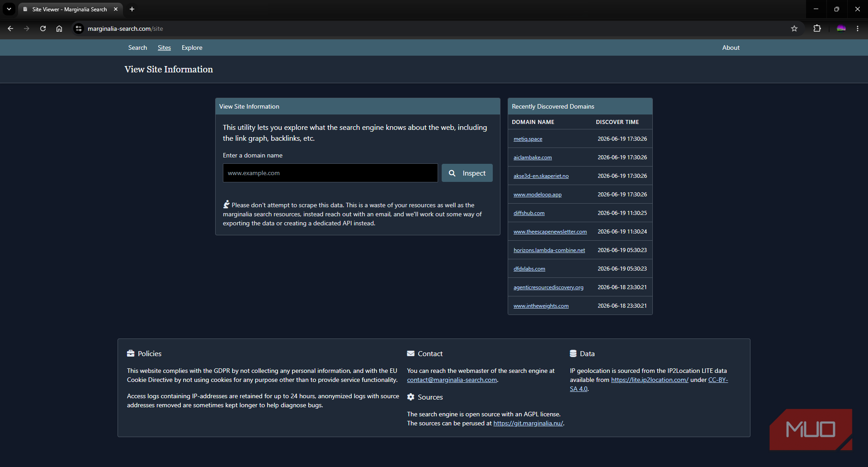Bookmark this page with the star icon

click(794, 29)
